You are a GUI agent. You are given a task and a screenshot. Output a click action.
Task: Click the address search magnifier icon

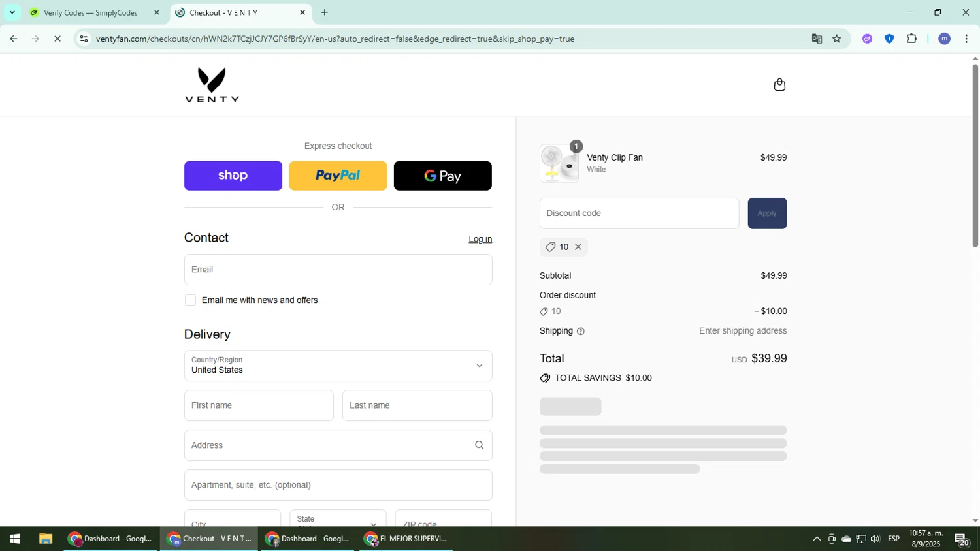[479, 445]
